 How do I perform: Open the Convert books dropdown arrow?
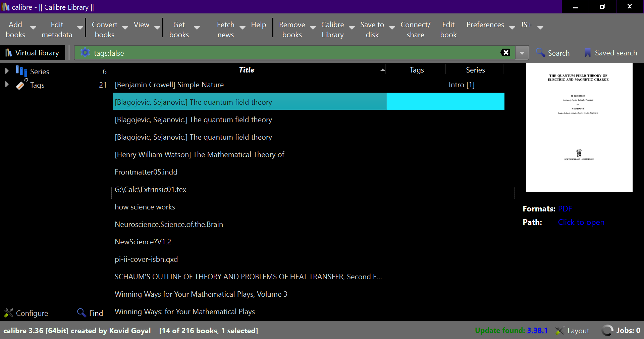pyautogui.click(x=125, y=28)
